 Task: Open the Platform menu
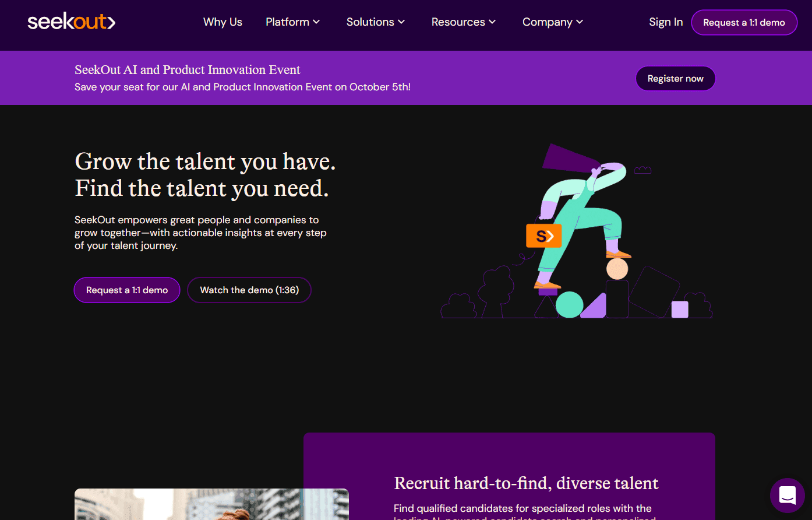click(x=293, y=22)
